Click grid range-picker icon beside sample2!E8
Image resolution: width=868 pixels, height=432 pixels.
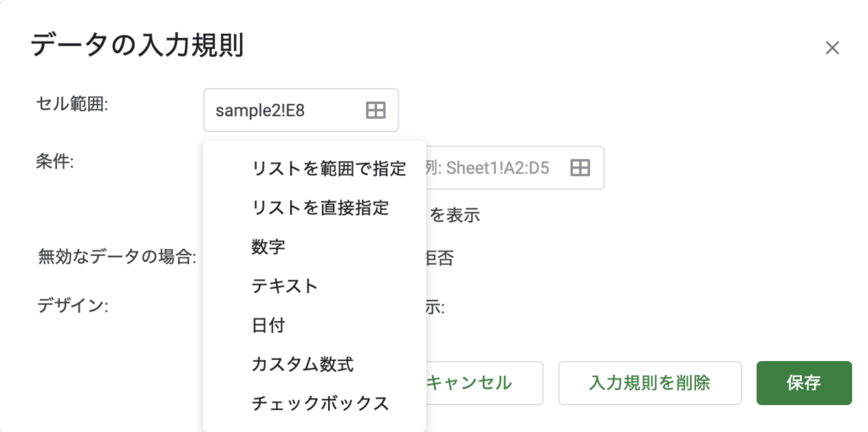click(376, 111)
